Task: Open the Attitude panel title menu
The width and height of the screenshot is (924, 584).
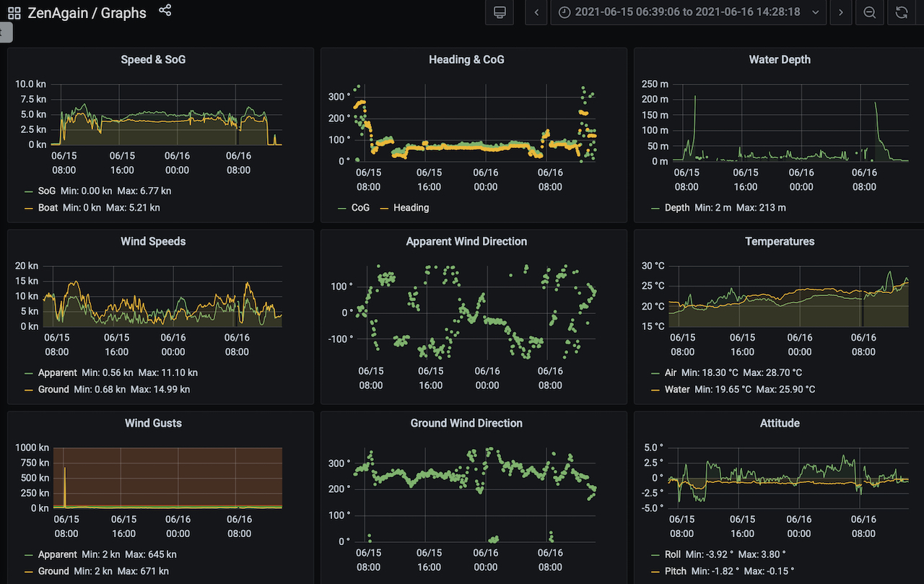Action: (780, 424)
